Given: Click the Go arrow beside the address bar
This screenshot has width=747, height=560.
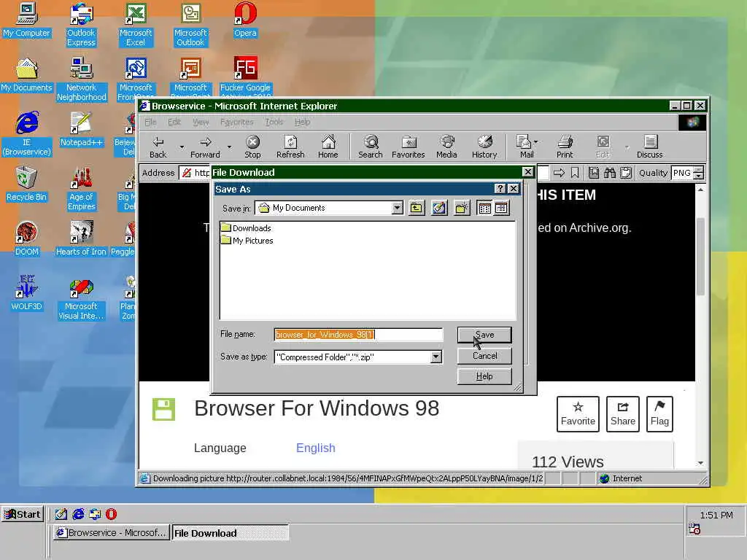Looking at the screenshot, I should pyautogui.click(x=559, y=173).
